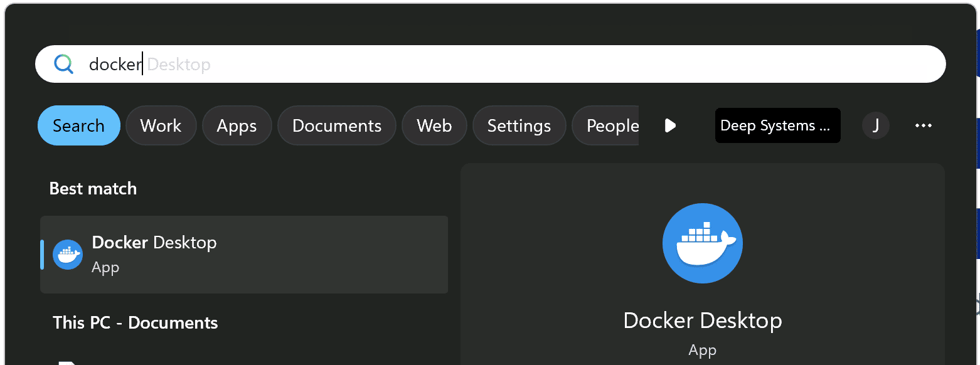Open more search filters with the arrow chevron

670,125
